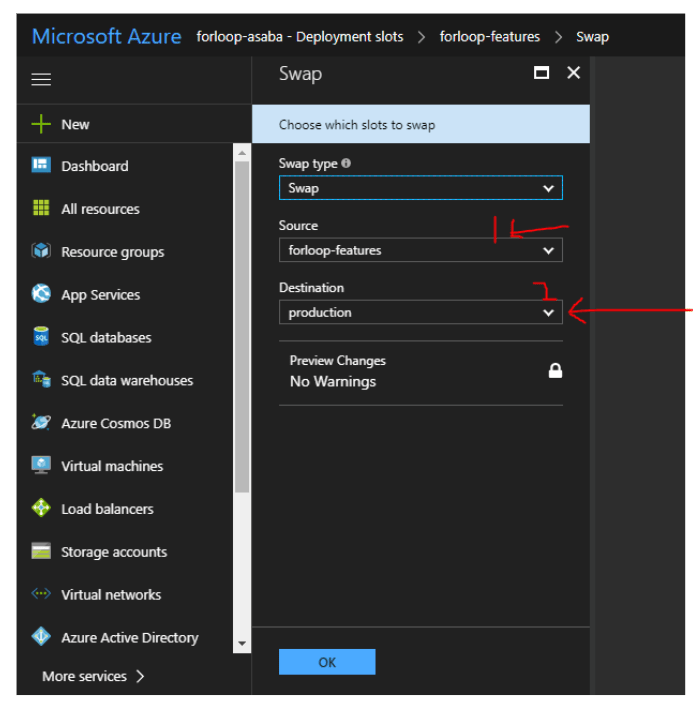Click the Virtual machines monitor icon
Viewport: 698px width, 706px height.
pyautogui.click(x=41, y=465)
